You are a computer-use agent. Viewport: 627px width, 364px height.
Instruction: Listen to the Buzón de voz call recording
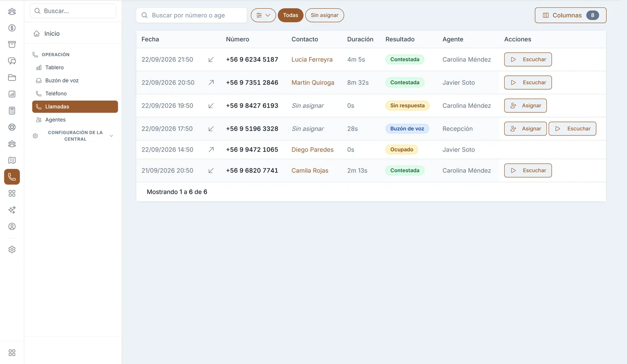coord(572,128)
